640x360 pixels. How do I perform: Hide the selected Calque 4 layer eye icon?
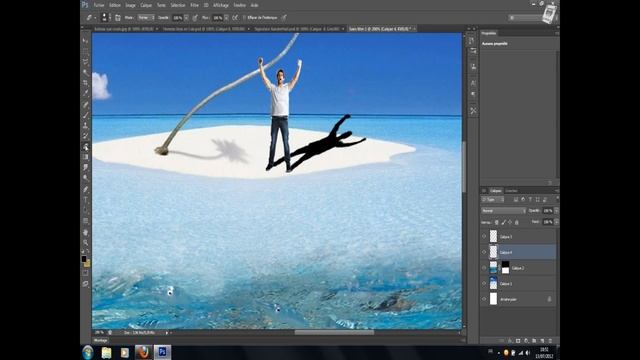[x=484, y=252]
